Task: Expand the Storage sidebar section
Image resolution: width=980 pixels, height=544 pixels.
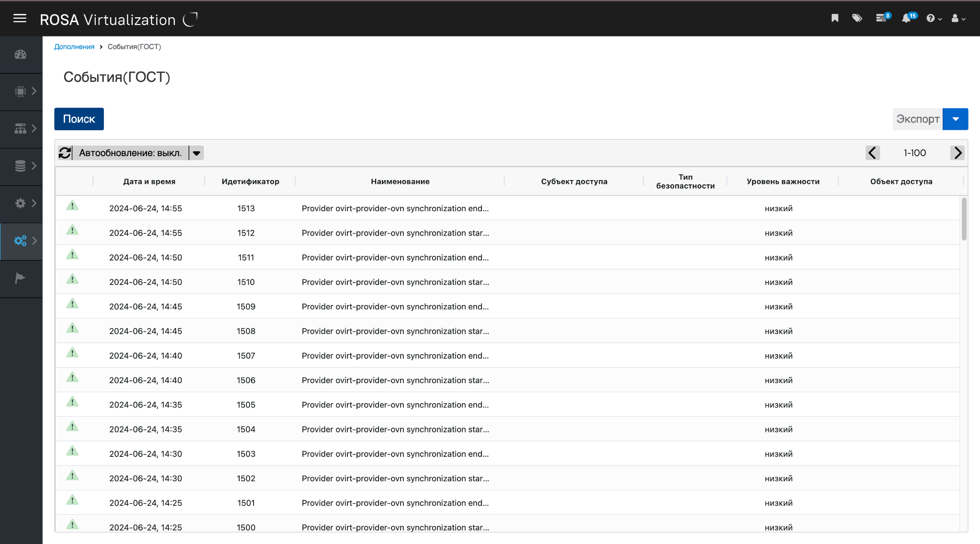Action: pyautogui.click(x=21, y=166)
